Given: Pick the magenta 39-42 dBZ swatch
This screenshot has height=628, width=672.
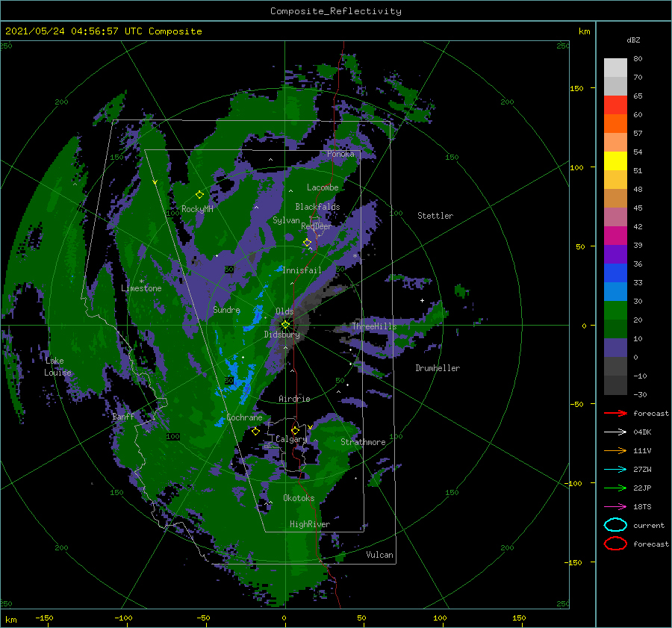Looking at the screenshot, I should click(x=615, y=236).
